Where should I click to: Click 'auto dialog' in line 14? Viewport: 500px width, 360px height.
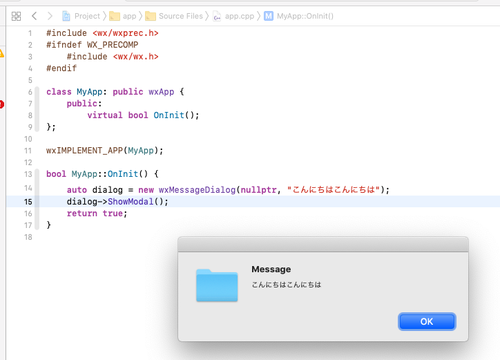[x=95, y=190]
